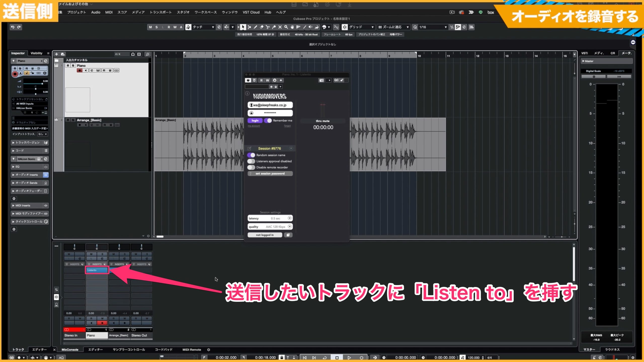Select the Mute X tool

[280, 27]
